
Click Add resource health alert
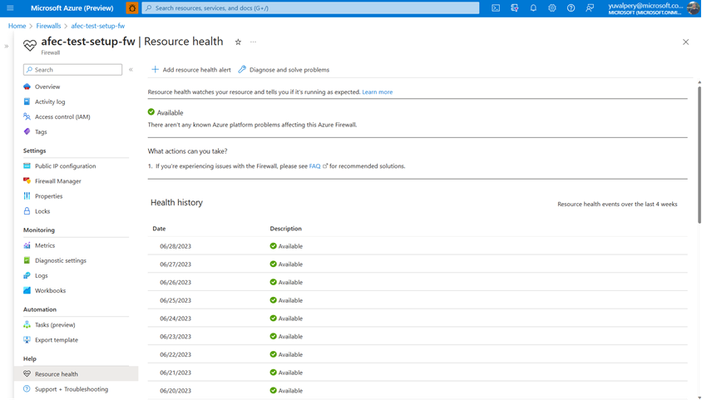click(x=191, y=69)
